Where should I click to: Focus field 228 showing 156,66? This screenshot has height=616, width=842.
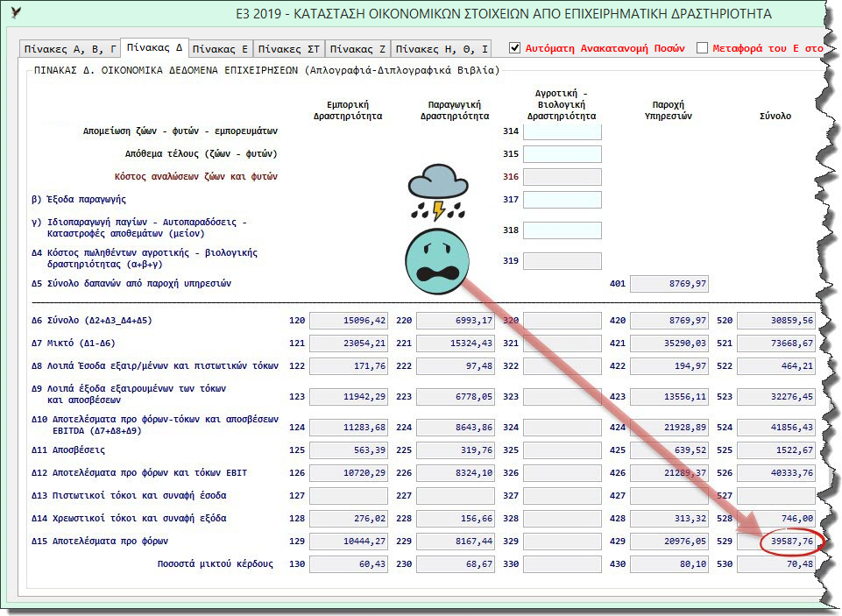(456, 519)
